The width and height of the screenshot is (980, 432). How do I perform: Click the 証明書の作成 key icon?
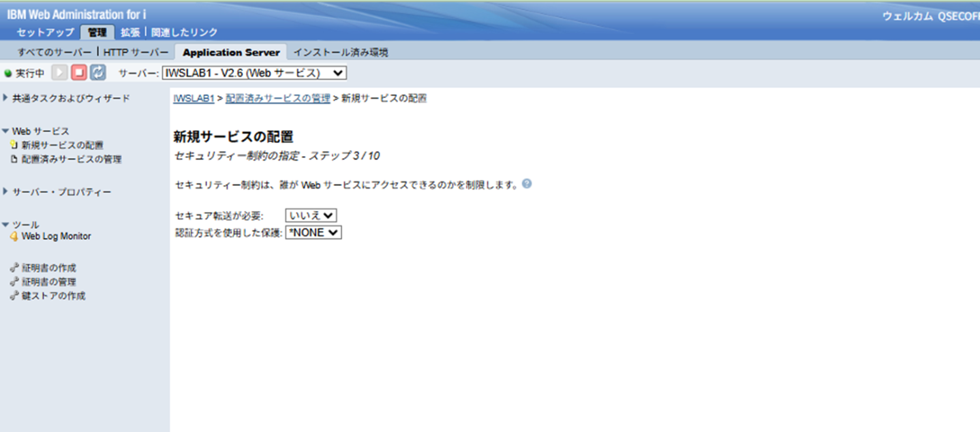point(14,268)
